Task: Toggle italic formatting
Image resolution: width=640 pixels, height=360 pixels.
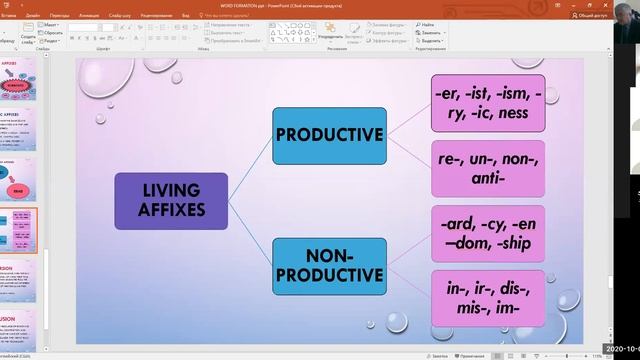Action: pos(79,38)
